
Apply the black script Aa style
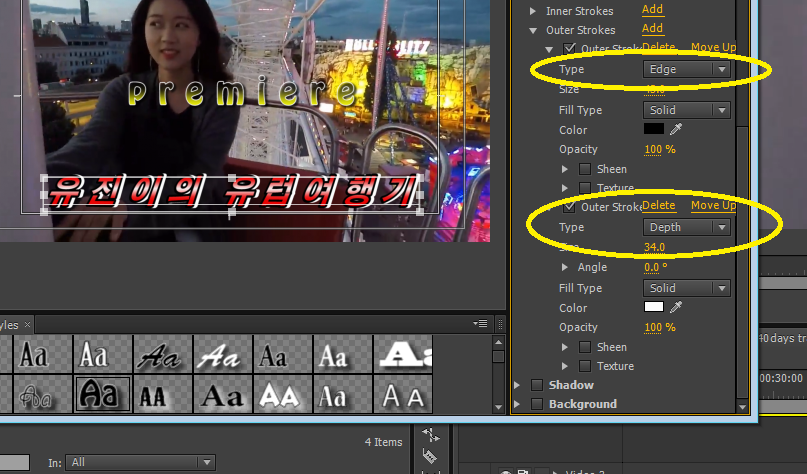coord(163,354)
